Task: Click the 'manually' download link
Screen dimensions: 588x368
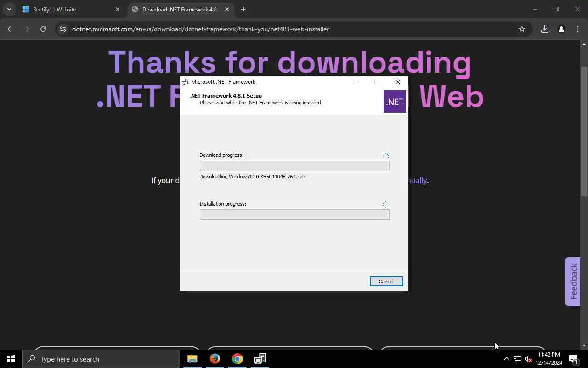Action: tap(417, 180)
